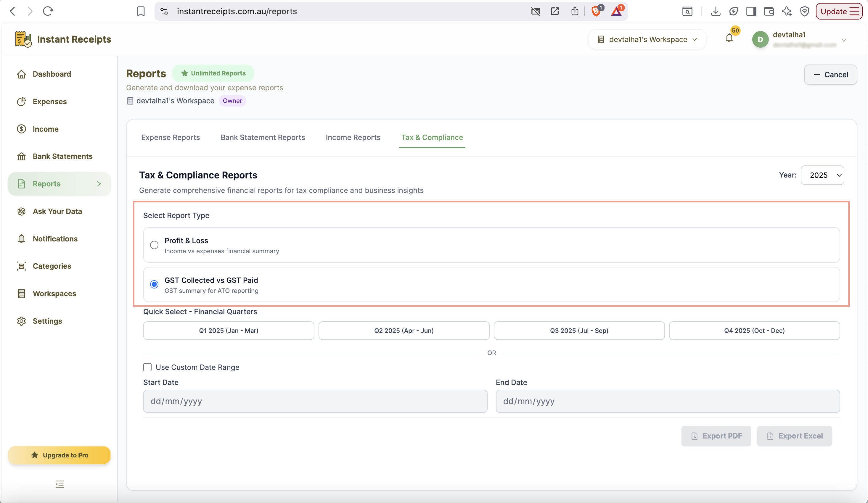The image size is (868, 503).
Task: Click the Brave Rewards triangle icon
Action: [617, 11]
